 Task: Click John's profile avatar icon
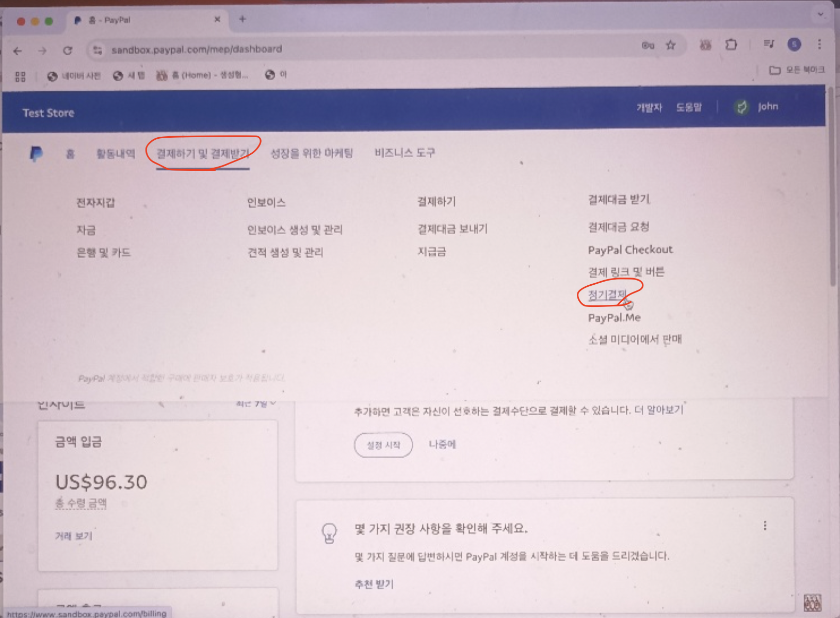741,107
